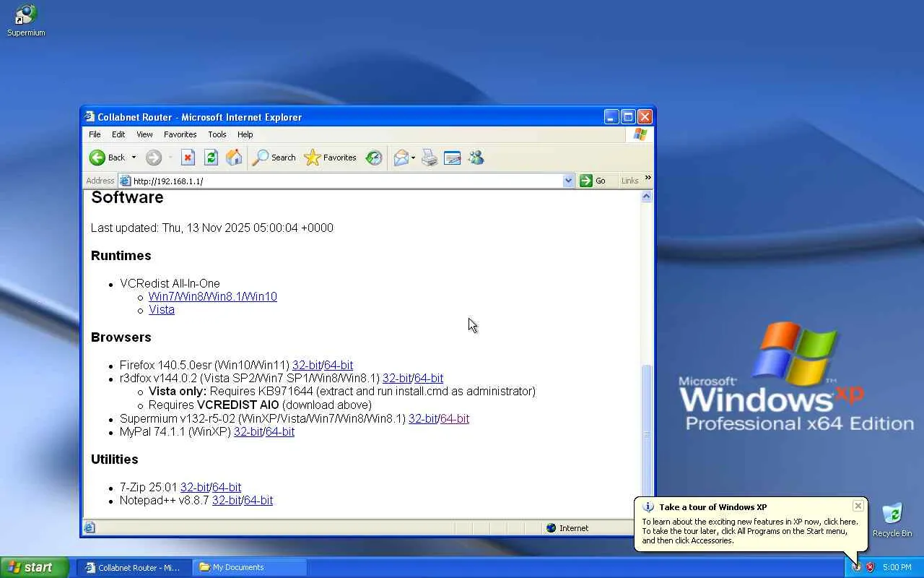
Task: Download Notepad++ v8.8.7 64-bit
Action: coord(258,501)
